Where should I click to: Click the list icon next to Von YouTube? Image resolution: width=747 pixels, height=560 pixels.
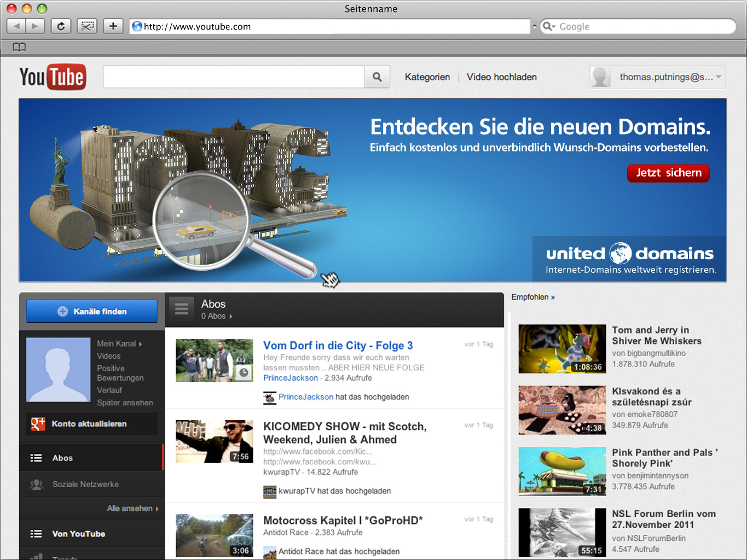pos(36,534)
